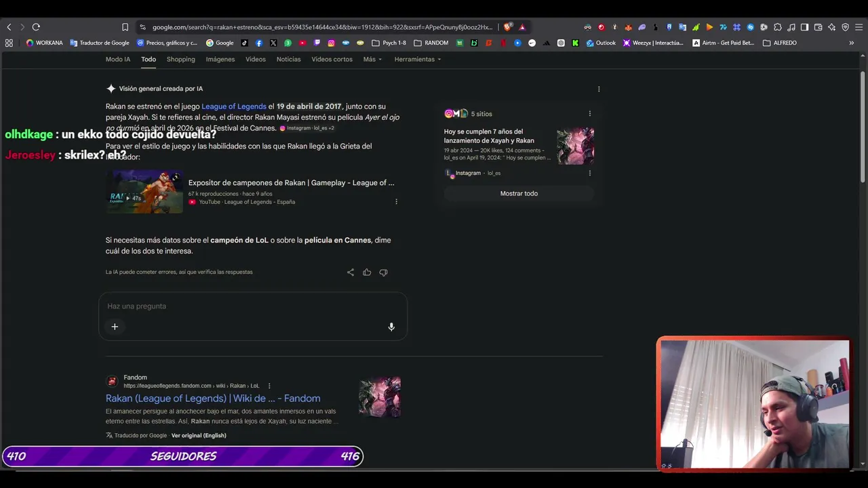Click the Mostrar todo button
Screen dimensions: 868x488
(519, 193)
